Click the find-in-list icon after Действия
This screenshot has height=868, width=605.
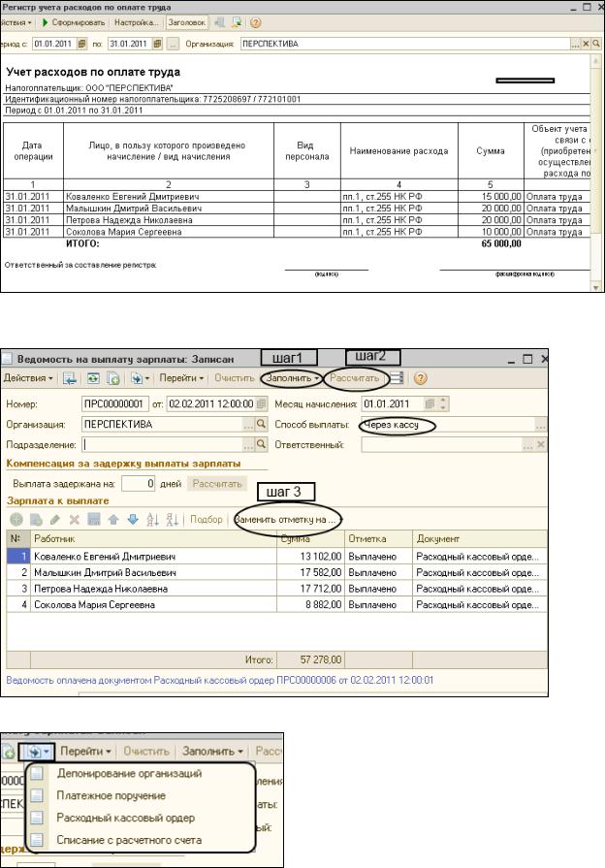click(x=70, y=378)
